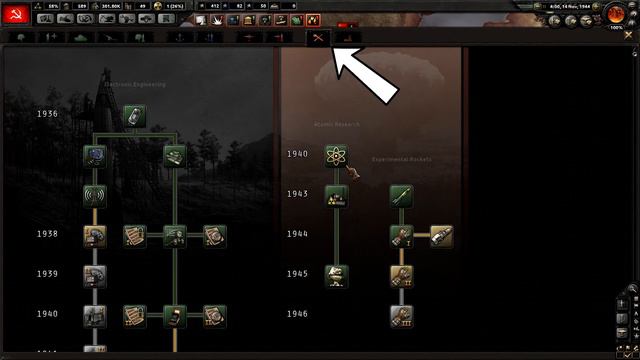
Task: Select the Radio Detection antenna technology
Action: (x=95, y=196)
